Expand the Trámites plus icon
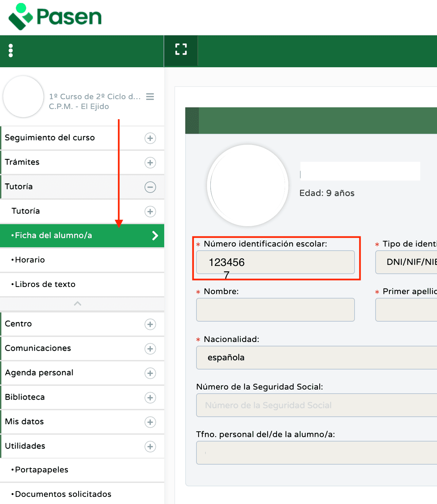The height and width of the screenshot is (504, 437). [x=150, y=163]
